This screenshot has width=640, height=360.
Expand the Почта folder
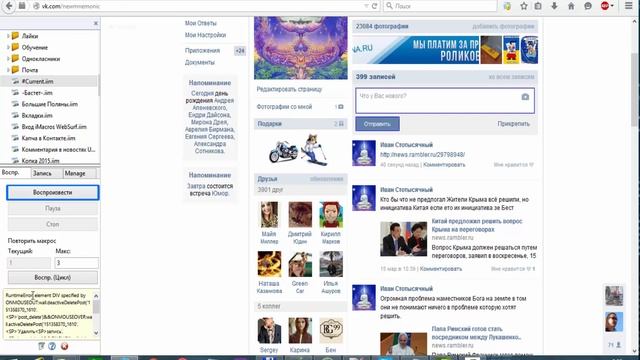click(x=8, y=70)
